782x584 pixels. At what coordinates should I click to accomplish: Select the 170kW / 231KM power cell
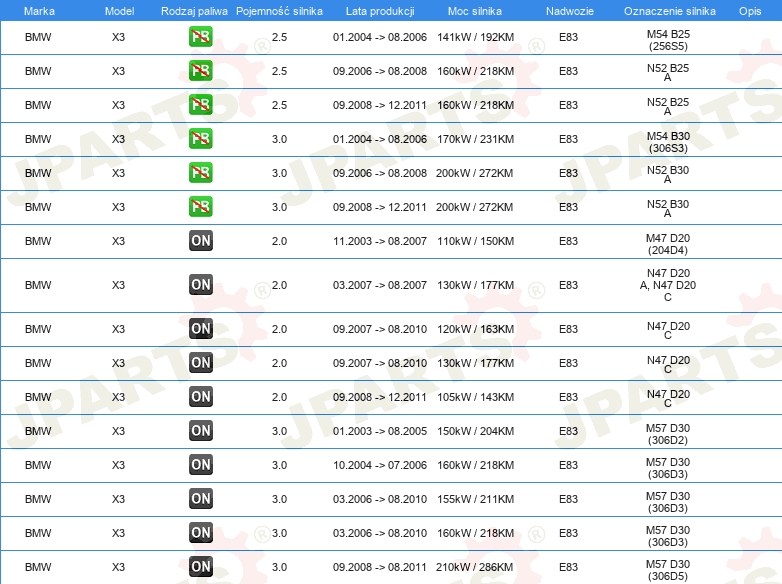coord(475,139)
